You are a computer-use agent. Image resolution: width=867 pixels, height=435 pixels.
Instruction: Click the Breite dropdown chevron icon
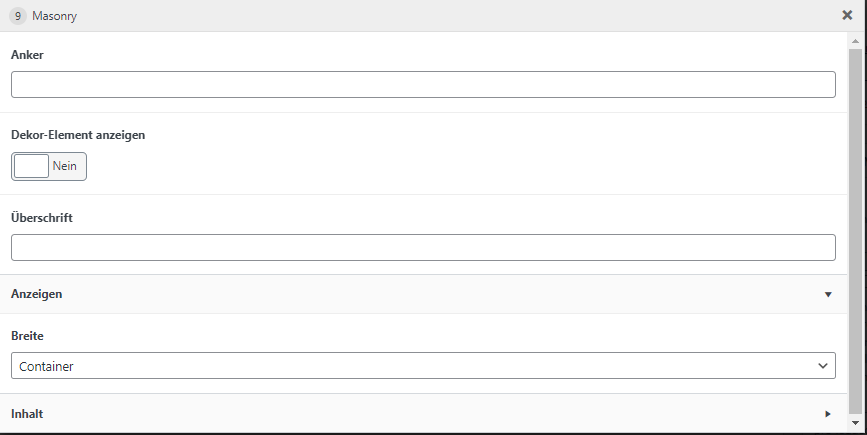coord(823,366)
